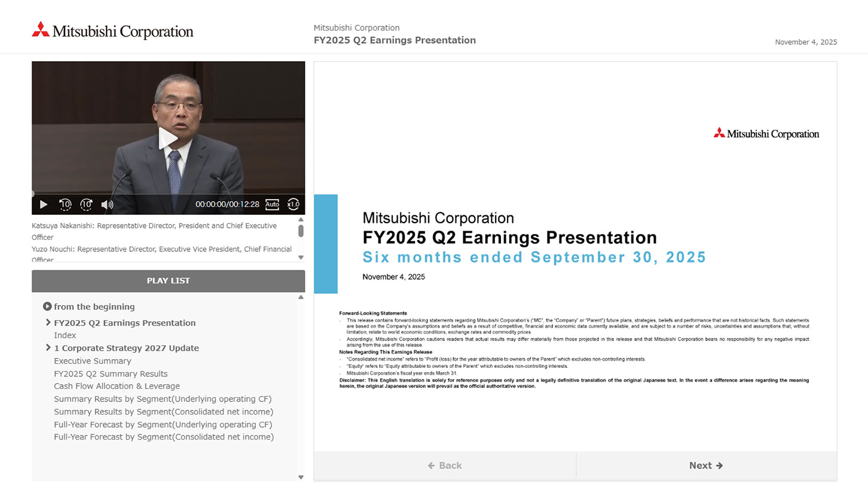Click the Next slide button
This screenshot has width=868, height=487.
click(706, 465)
